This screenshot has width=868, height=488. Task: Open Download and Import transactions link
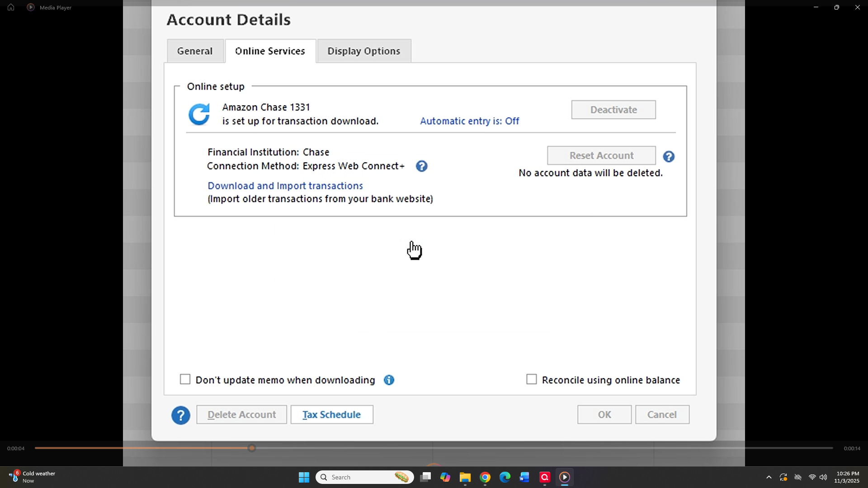(x=285, y=186)
